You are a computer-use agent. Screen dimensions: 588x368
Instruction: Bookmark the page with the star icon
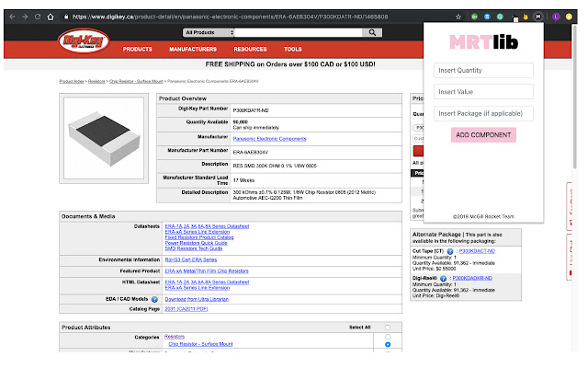(458, 17)
